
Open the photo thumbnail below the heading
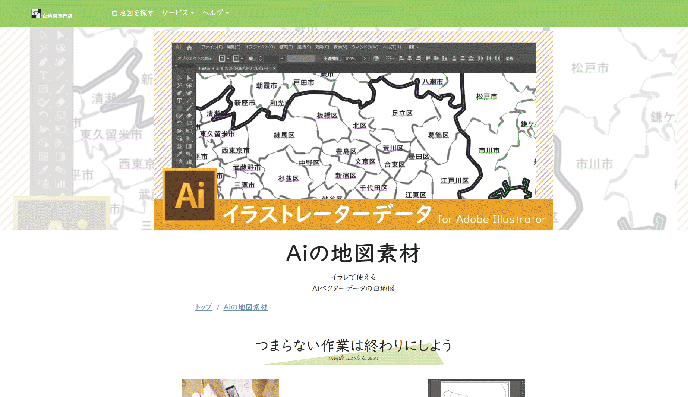point(230,388)
